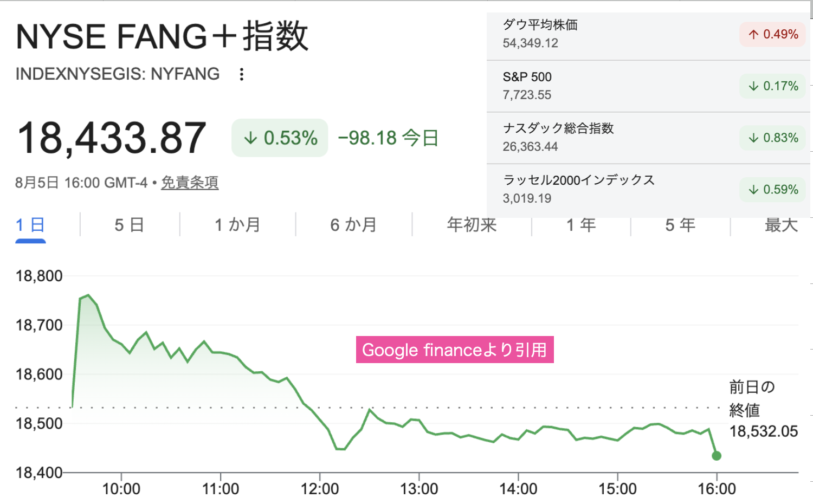This screenshot has height=504, width=813.
Task: Select the 5 年 range tab
Action: [680, 224]
